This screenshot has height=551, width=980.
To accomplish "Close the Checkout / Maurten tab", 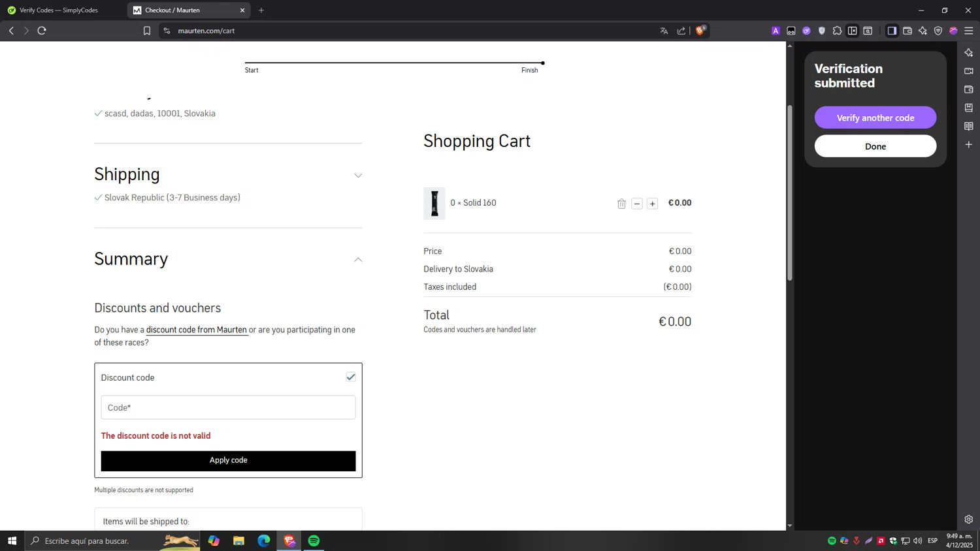I will (242, 10).
